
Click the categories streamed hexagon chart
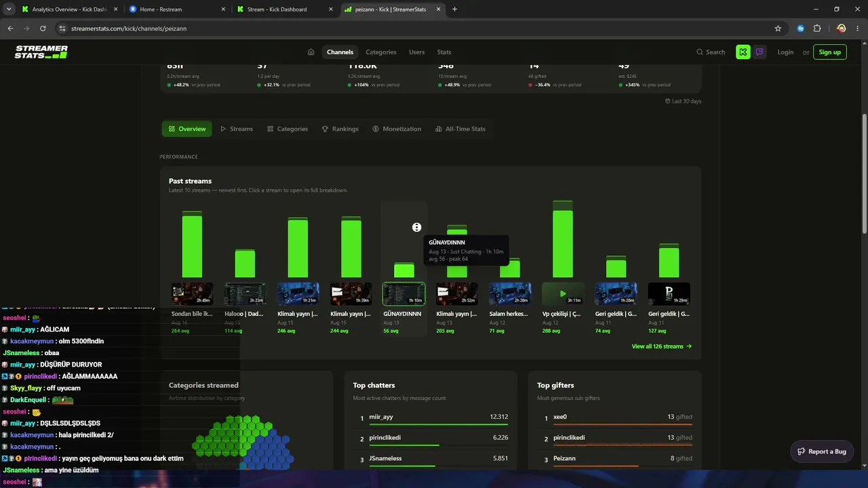243,442
